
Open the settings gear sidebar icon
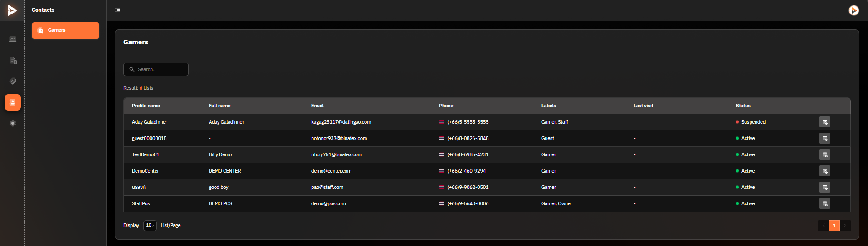coord(13,123)
